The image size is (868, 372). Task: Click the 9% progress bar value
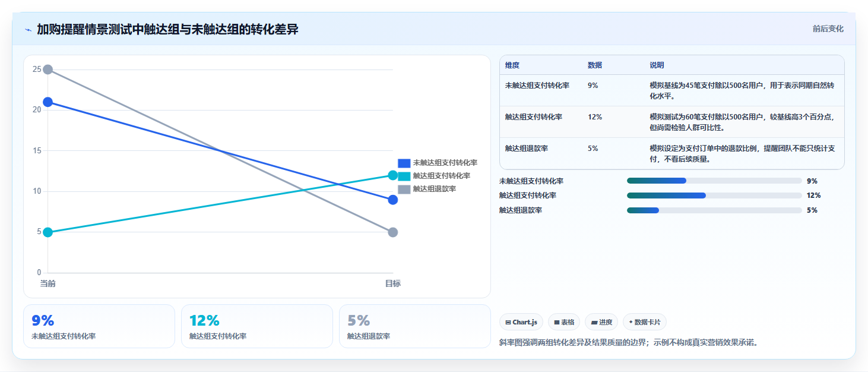[812, 181]
